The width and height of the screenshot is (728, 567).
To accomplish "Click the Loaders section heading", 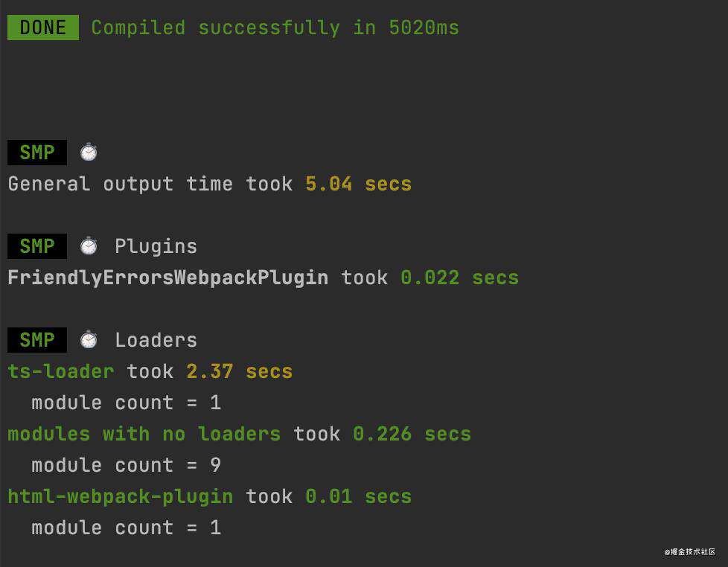I will point(156,340).
